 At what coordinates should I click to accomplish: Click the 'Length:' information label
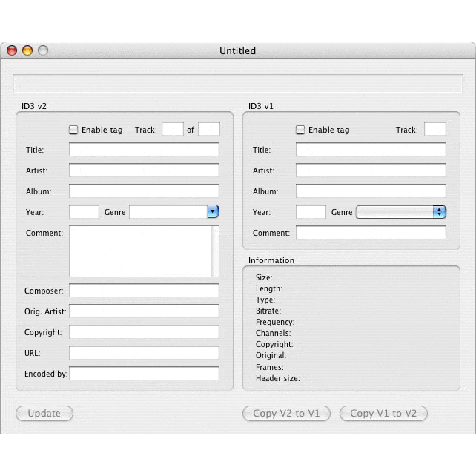(x=269, y=288)
